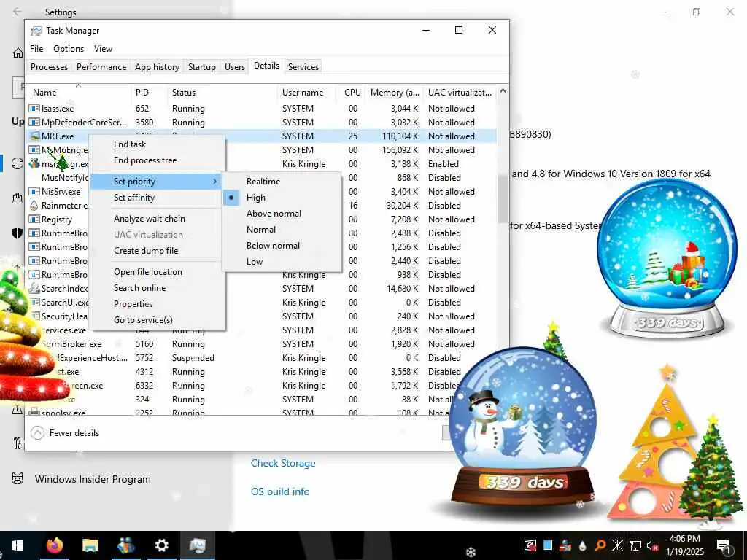Click the blue square tray icon
This screenshot has height=560, width=747.
pos(548,545)
